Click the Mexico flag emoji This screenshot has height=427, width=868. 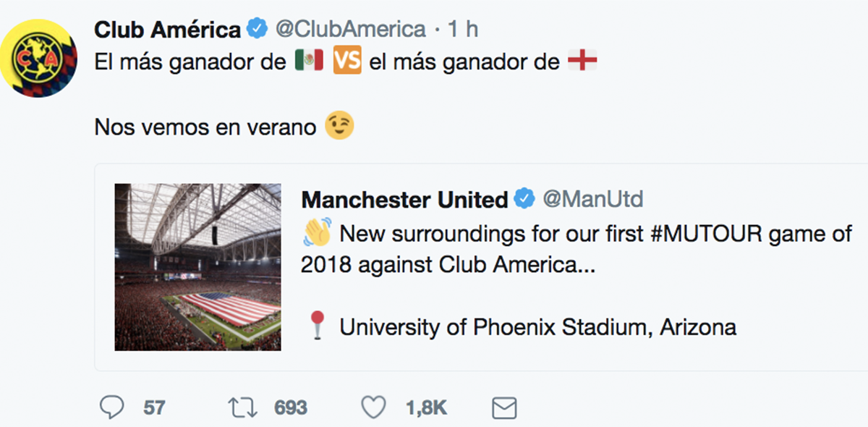[x=309, y=62]
